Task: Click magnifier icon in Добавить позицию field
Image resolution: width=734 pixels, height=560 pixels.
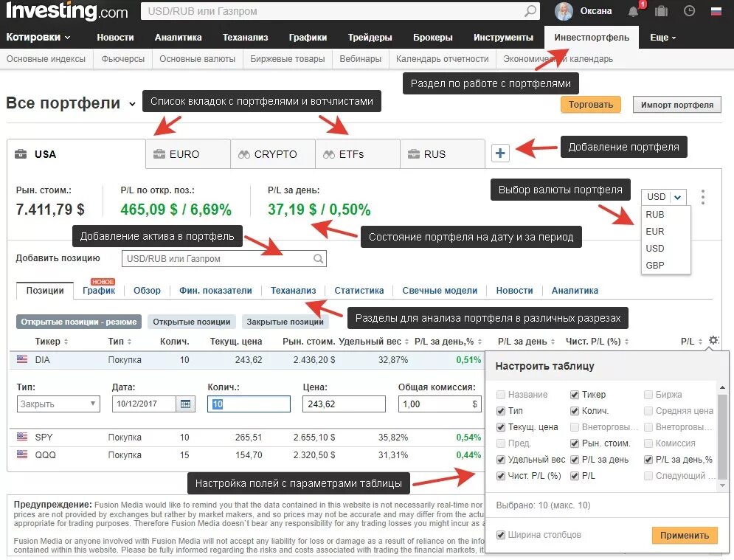Action: pyautogui.click(x=318, y=258)
